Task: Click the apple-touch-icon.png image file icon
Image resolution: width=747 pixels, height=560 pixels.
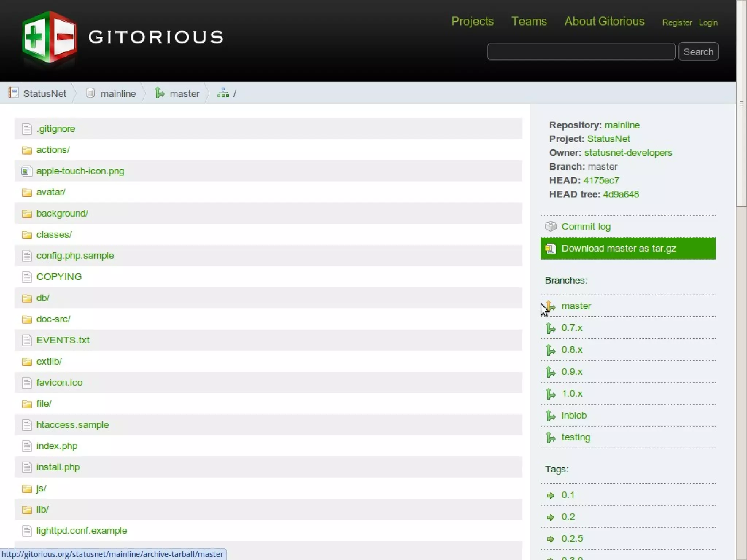Action: click(x=26, y=171)
